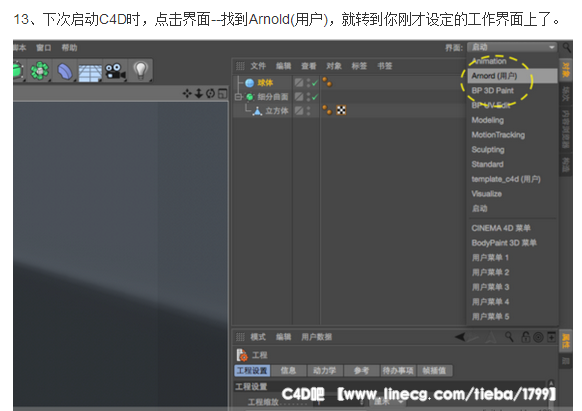The image size is (582, 411).
Task: Click the green subdivision icon of 细分曲面
Action: click(249, 97)
